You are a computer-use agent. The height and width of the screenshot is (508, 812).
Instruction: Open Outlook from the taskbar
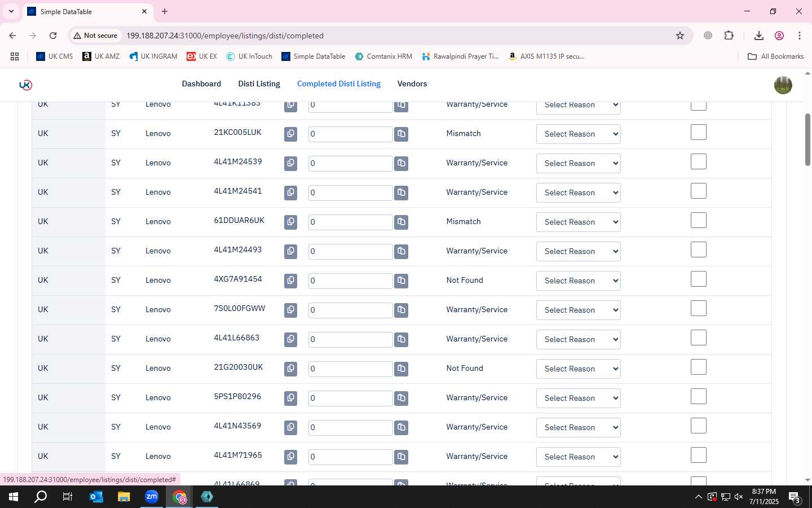[96, 497]
